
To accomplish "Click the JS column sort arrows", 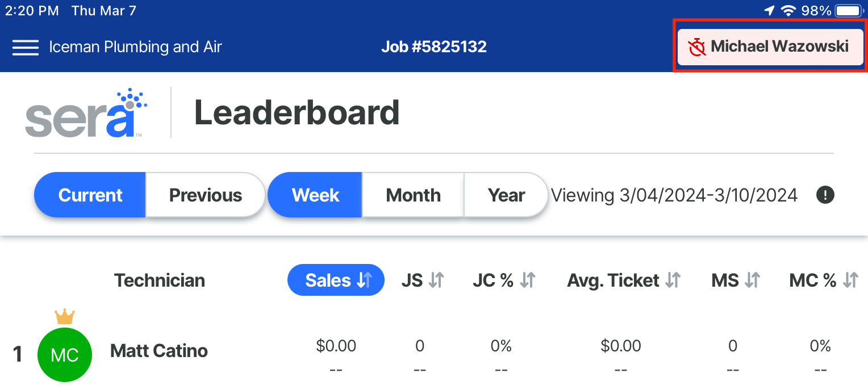I will click(x=436, y=280).
